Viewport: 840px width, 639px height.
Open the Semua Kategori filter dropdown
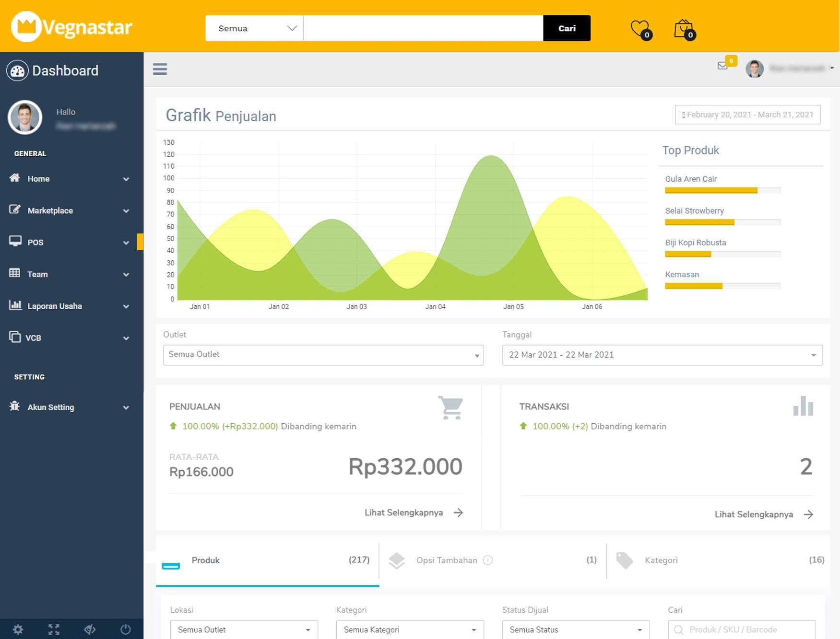pyautogui.click(x=410, y=629)
